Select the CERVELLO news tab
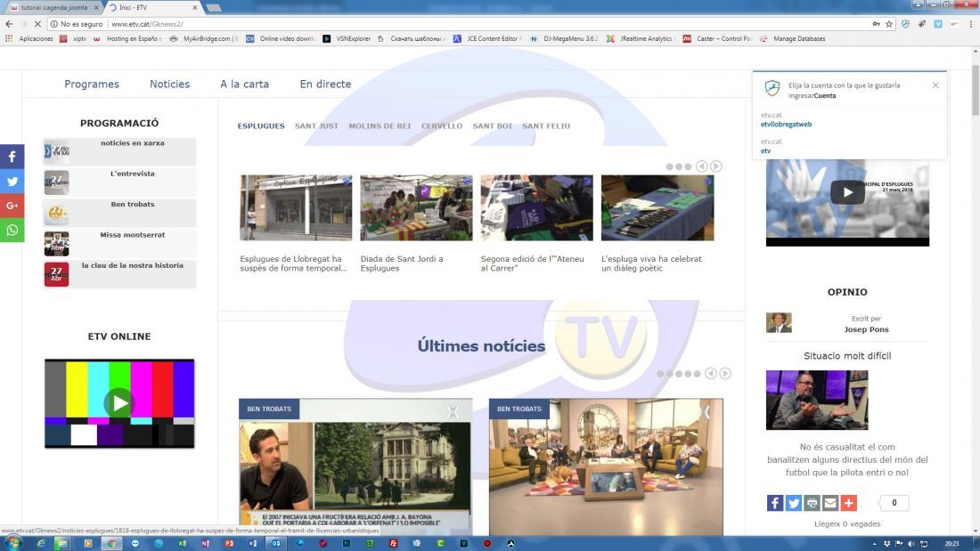Screen dimensions: 980x551 [442, 126]
